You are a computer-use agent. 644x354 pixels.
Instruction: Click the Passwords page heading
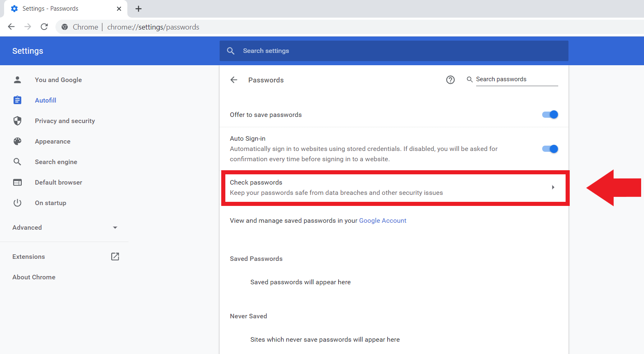(266, 80)
